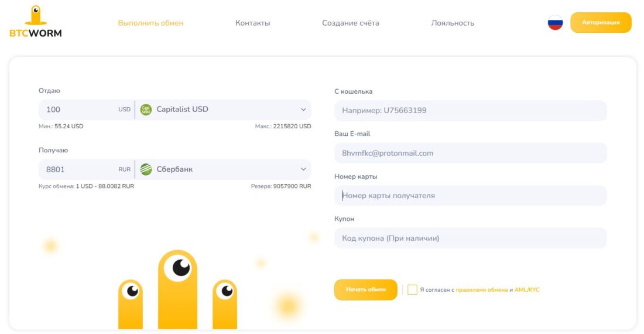Screen dimensions: 644x334
Task: Expand the Сбербанк dropdown chevron
Action: 303,169
